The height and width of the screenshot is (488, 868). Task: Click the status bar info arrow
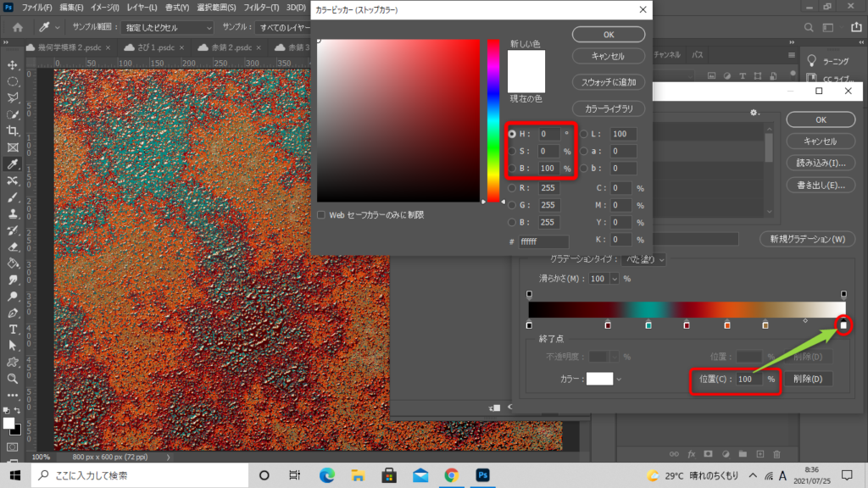(x=169, y=457)
